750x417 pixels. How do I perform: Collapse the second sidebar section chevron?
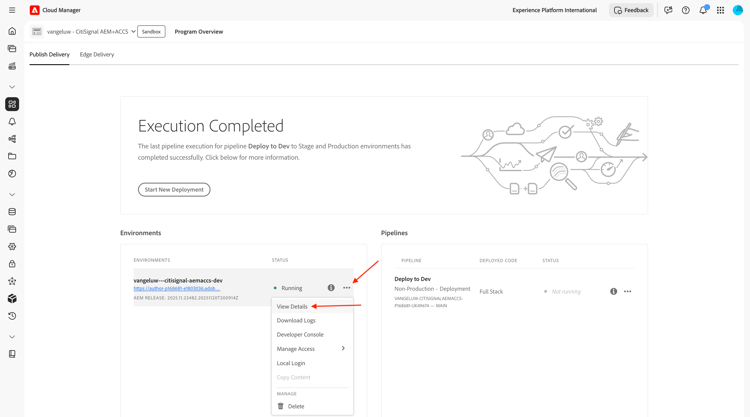click(12, 195)
